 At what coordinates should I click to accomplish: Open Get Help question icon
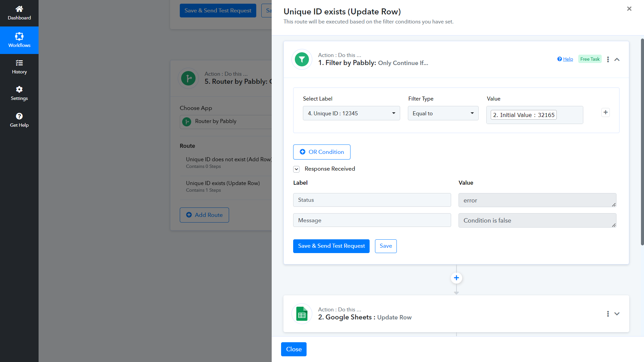point(19,116)
